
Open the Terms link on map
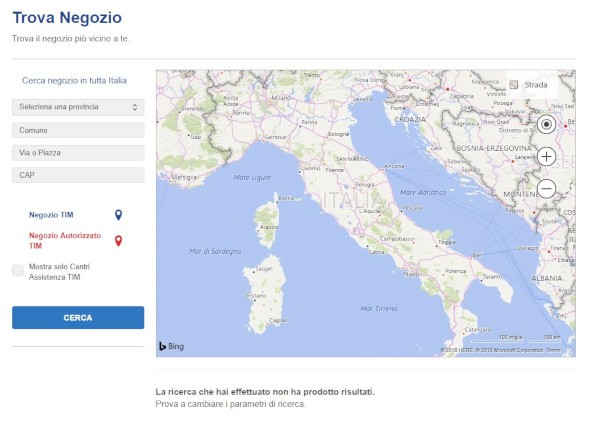point(566,350)
